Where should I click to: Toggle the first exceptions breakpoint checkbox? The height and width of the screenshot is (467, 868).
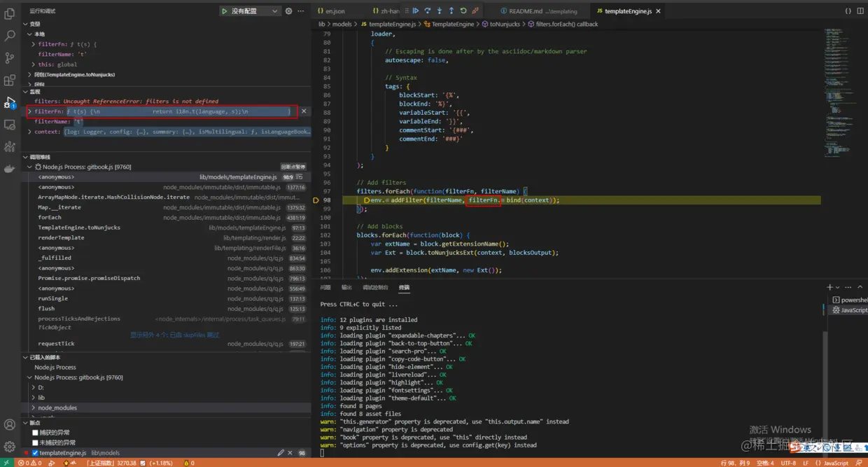tap(35, 433)
